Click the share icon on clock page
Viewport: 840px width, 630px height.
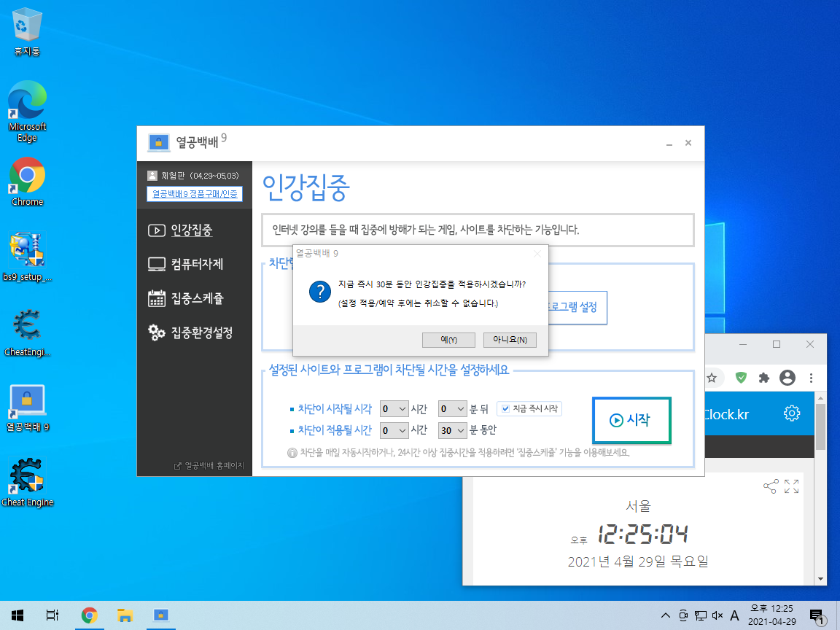[x=770, y=486]
